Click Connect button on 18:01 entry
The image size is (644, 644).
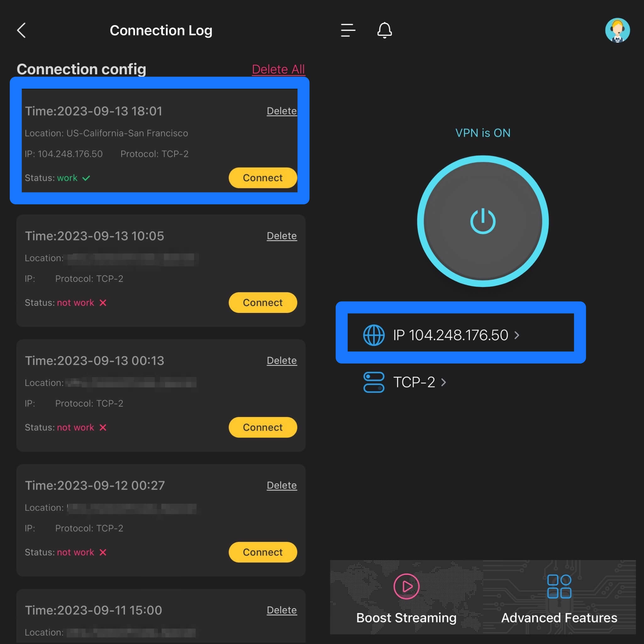coord(263,178)
